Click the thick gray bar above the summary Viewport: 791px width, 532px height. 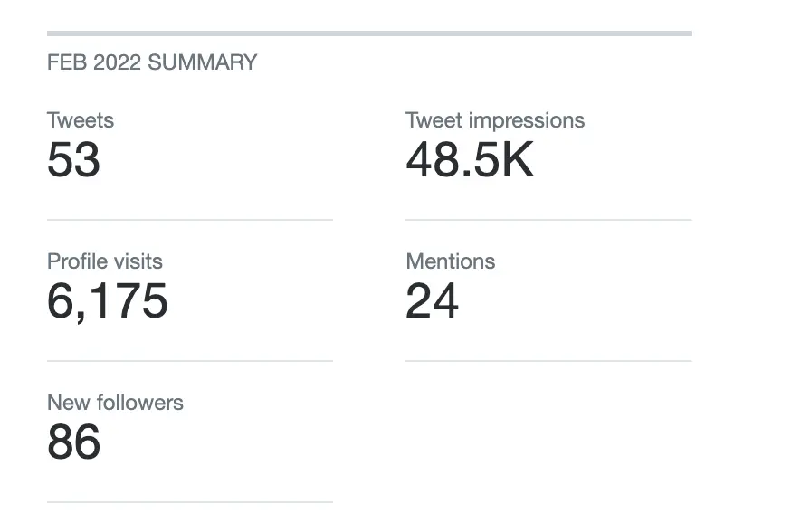(x=369, y=33)
